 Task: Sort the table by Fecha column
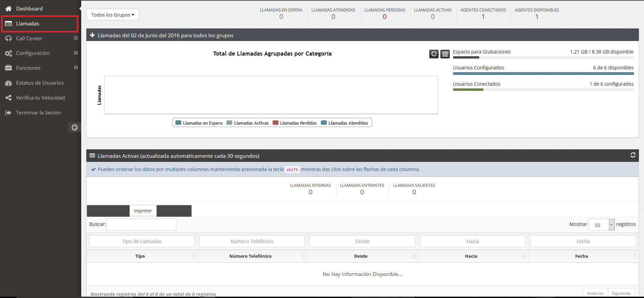(583, 256)
